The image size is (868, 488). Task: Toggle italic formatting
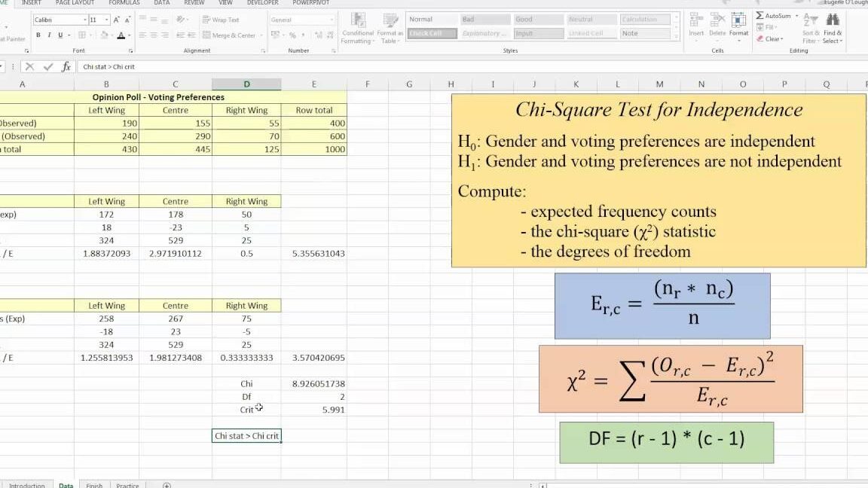click(x=49, y=35)
